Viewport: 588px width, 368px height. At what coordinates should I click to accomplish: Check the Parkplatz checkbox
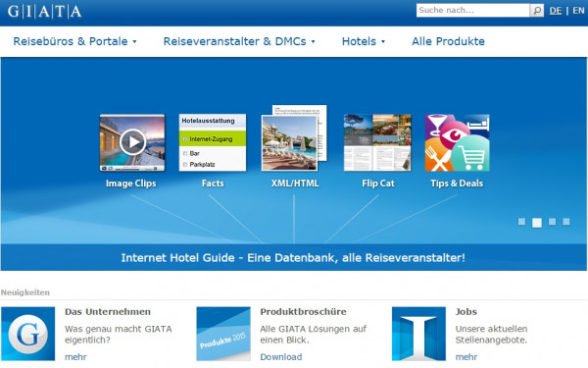tap(185, 165)
